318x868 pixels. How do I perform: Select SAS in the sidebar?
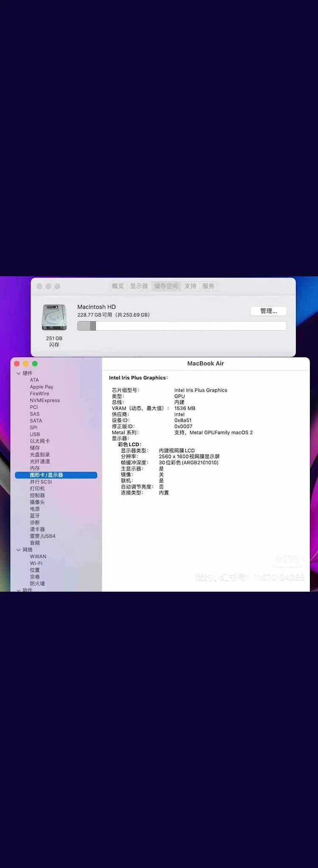click(35, 414)
